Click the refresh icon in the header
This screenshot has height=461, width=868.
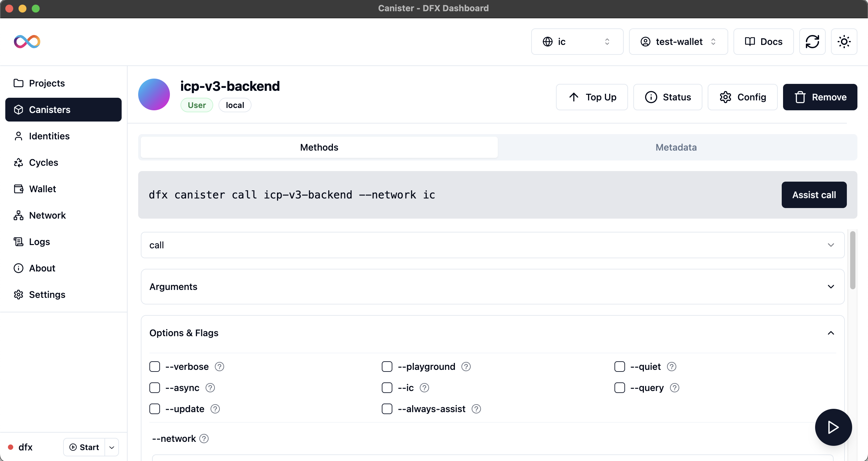tap(812, 41)
